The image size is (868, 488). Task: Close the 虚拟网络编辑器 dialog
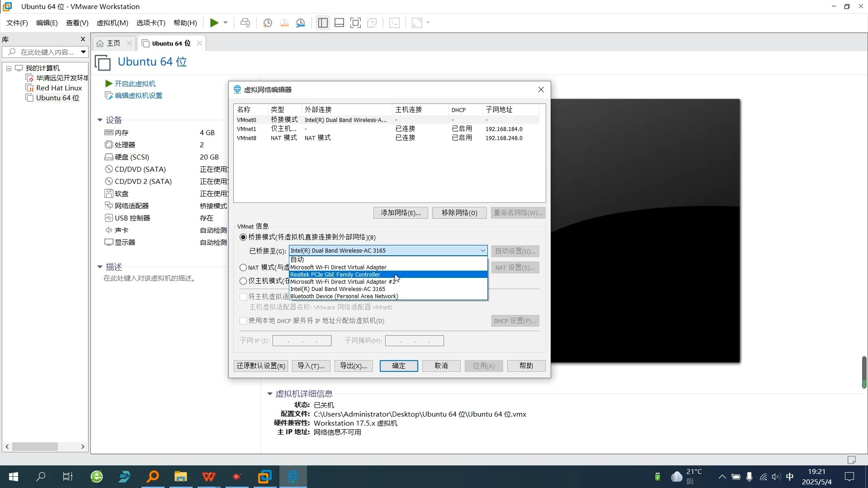[541, 89]
